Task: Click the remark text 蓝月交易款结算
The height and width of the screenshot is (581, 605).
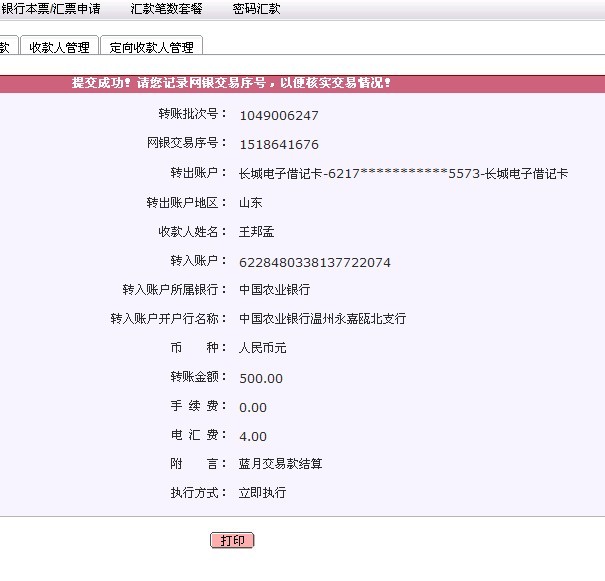Action: point(280,465)
